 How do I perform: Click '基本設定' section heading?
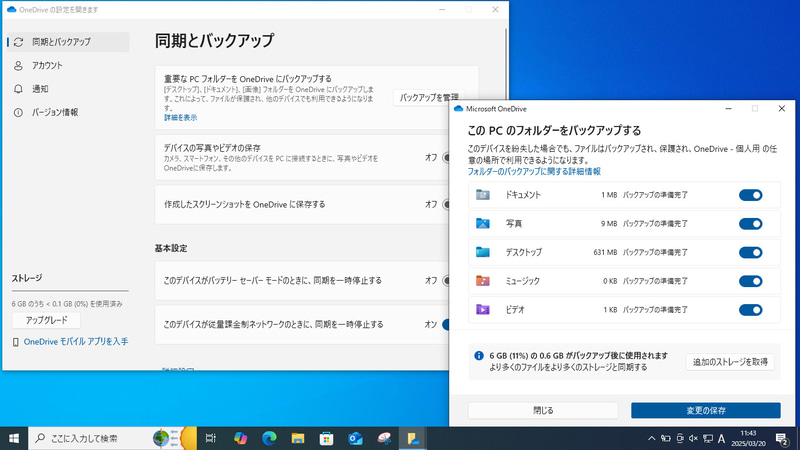pos(171,248)
